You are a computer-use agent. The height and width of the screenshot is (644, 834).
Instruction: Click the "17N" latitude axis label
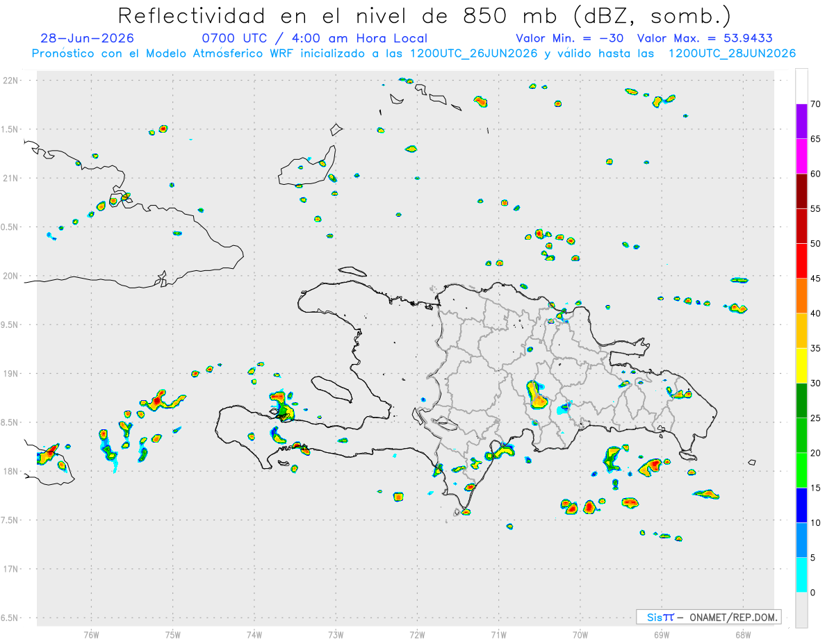click(x=11, y=569)
